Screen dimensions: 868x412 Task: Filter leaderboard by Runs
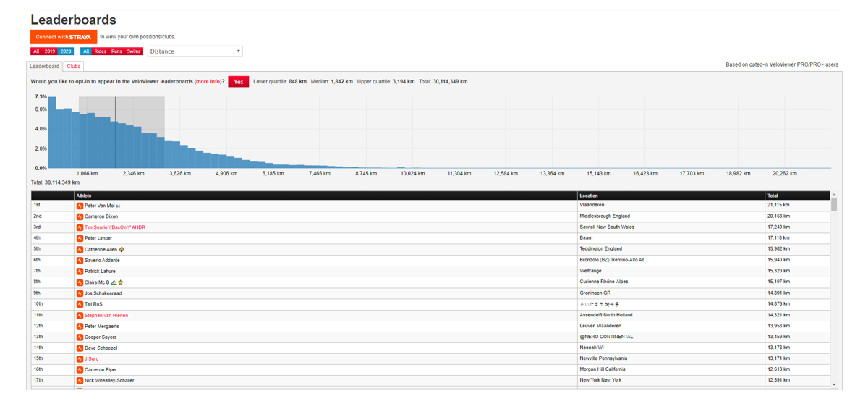point(116,51)
